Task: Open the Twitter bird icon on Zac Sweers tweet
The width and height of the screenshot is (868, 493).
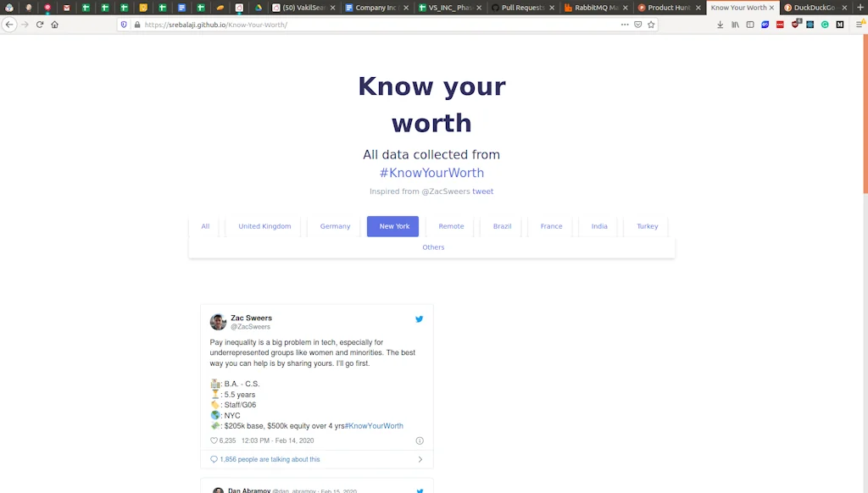Action: [419, 319]
